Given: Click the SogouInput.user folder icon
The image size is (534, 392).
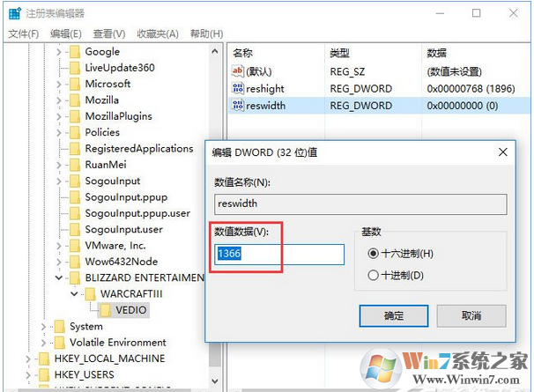Looking at the screenshot, I should 75,230.
